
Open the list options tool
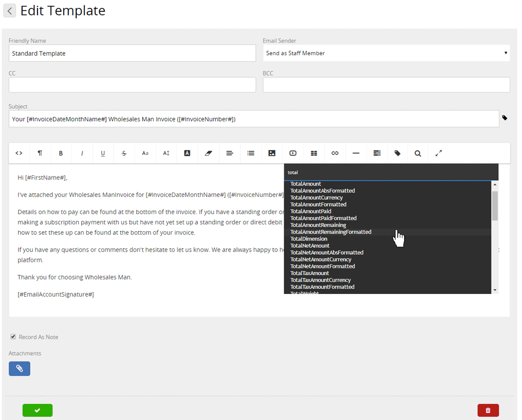point(251,153)
